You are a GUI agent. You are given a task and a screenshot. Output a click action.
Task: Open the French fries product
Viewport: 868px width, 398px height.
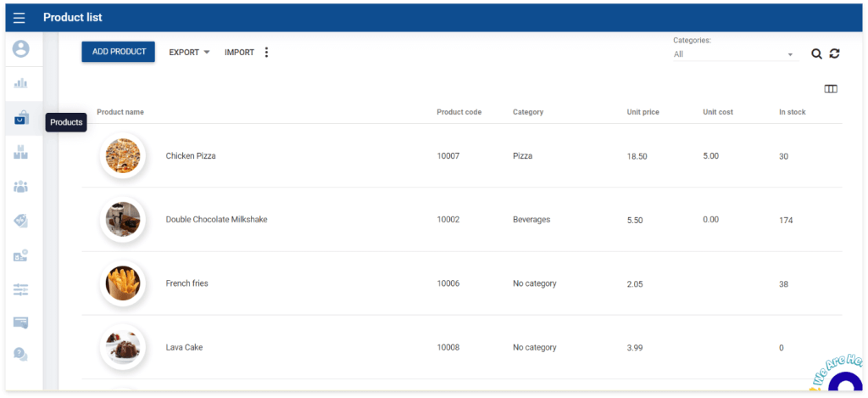tap(186, 283)
